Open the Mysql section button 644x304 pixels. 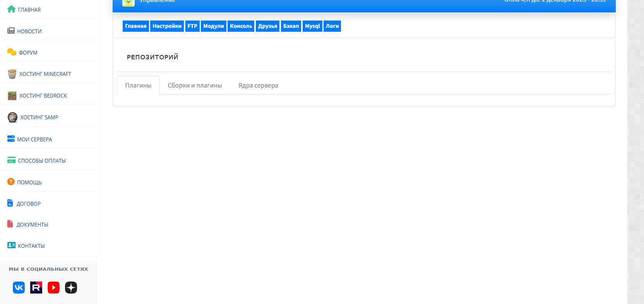coord(312,26)
